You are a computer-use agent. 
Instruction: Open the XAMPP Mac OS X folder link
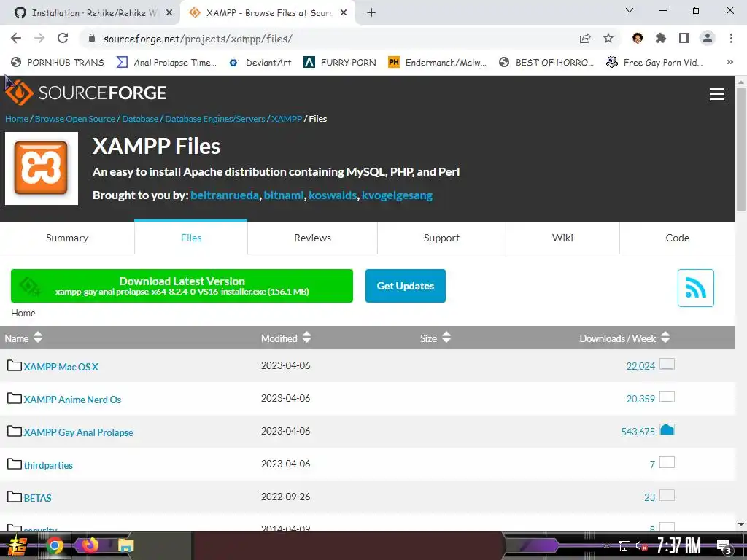pyautogui.click(x=61, y=367)
